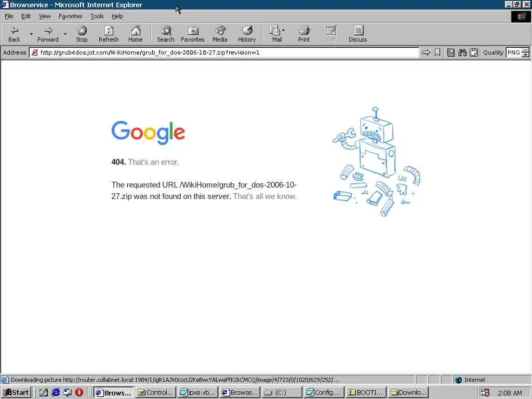Print the current page
The height and width of the screenshot is (399, 532).
[x=304, y=34]
